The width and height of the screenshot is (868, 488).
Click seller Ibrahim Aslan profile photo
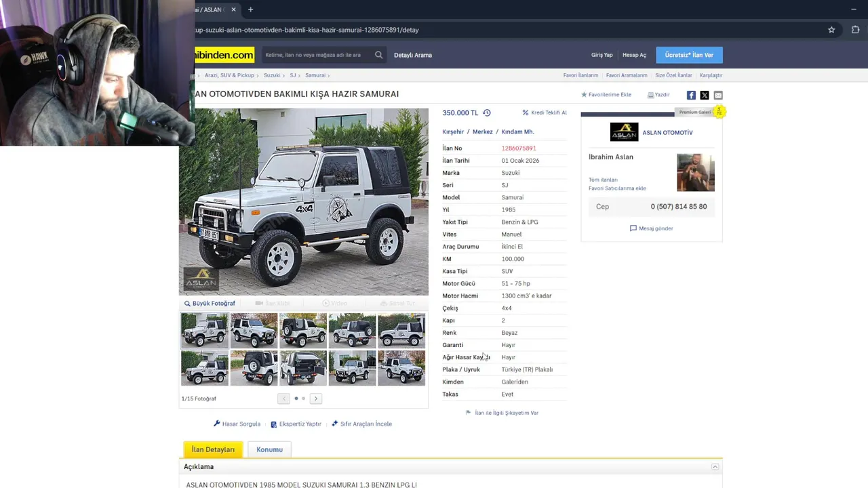(695, 172)
